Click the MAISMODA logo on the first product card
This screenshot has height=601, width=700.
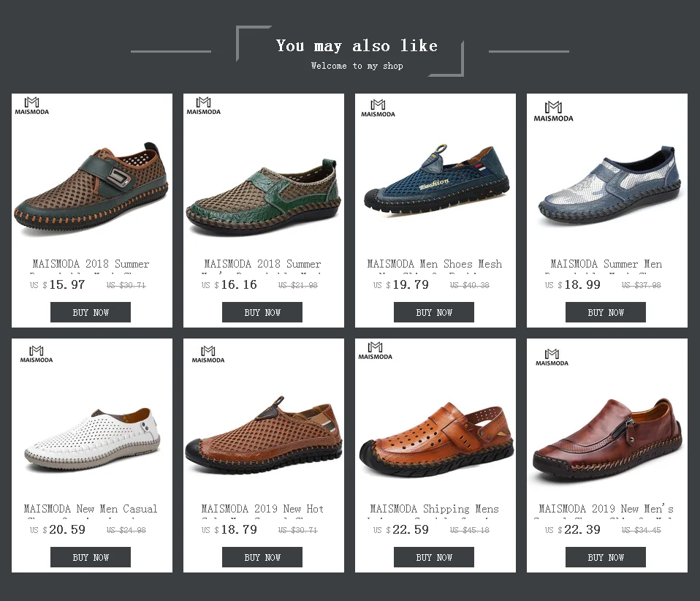(31, 106)
